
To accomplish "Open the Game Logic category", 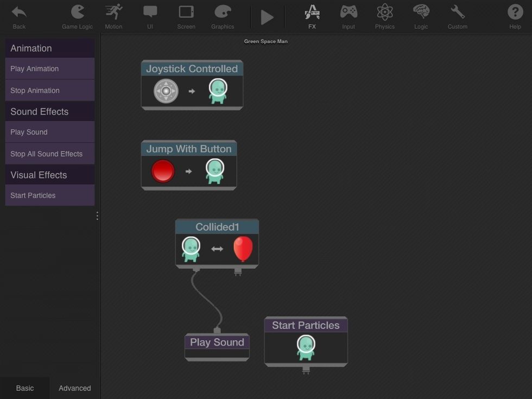I will point(78,13).
